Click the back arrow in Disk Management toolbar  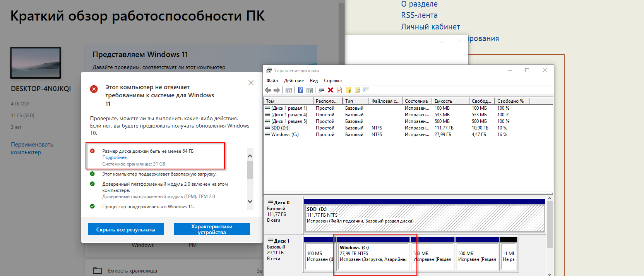coord(267,90)
